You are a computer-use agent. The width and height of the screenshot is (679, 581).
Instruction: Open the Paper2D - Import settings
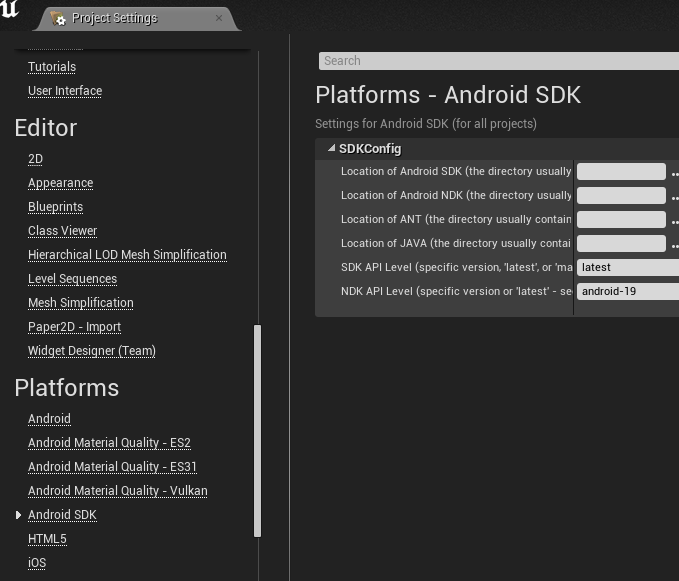pos(74,327)
